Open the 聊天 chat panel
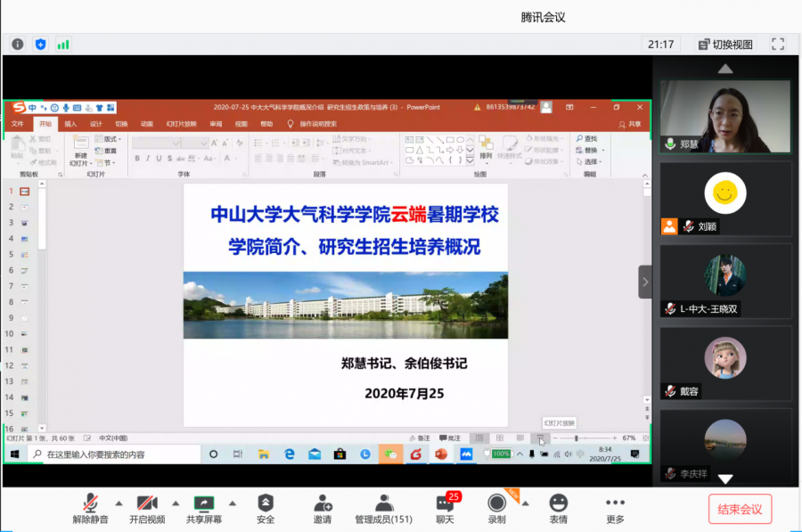 pyautogui.click(x=446, y=509)
